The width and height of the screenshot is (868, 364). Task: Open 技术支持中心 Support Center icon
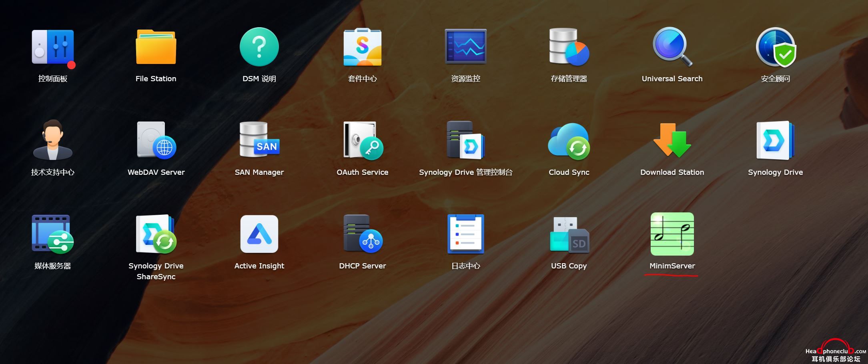click(53, 140)
